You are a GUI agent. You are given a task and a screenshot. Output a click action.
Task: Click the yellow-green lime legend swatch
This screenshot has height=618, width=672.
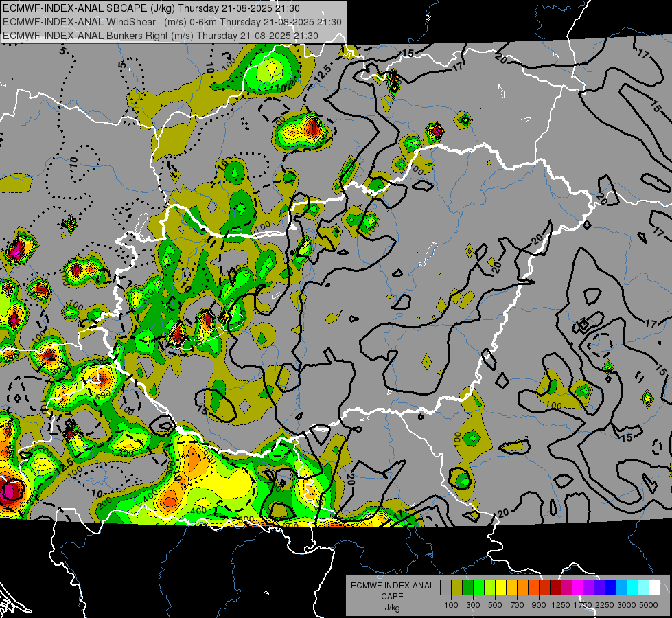click(x=490, y=588)
